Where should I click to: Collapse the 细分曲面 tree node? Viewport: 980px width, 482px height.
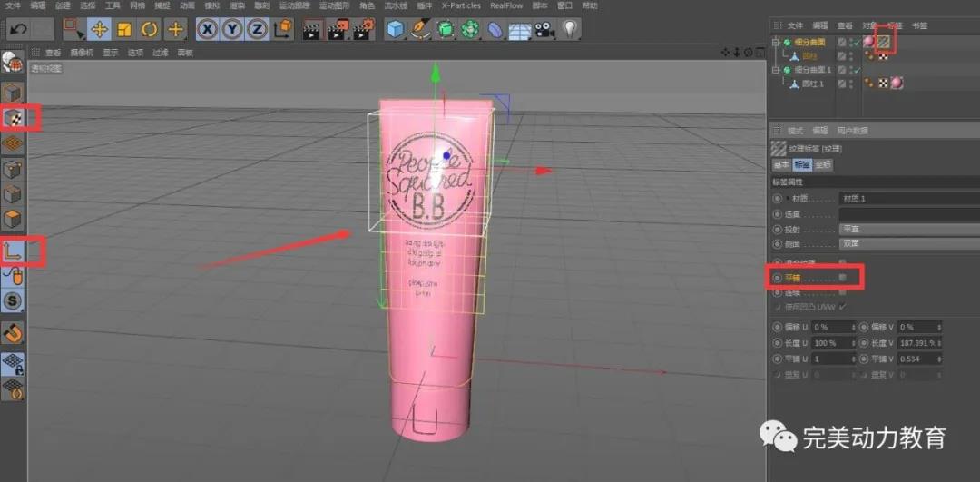point(775,42)
